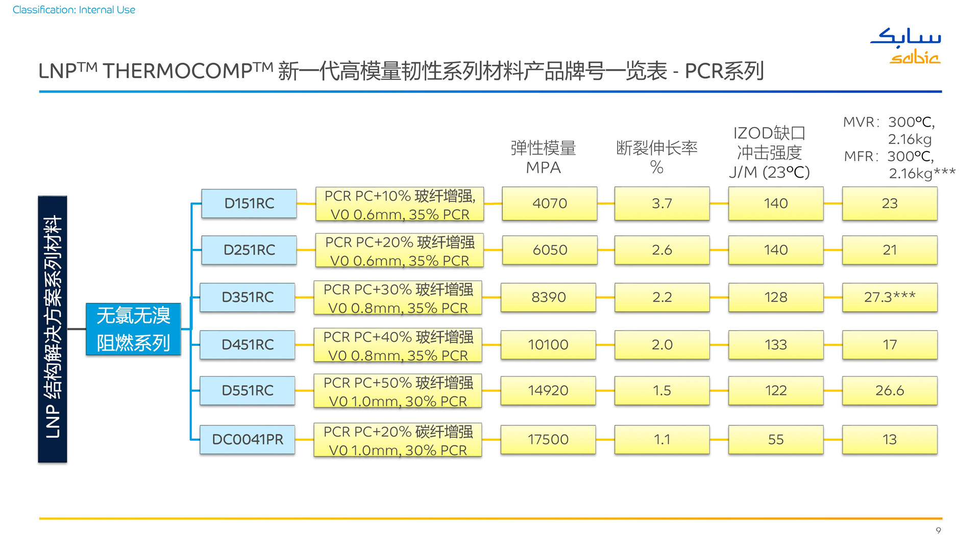Click the D251RC 'PCR PC+20% 玻纤增强' description box

pos(400,251)
